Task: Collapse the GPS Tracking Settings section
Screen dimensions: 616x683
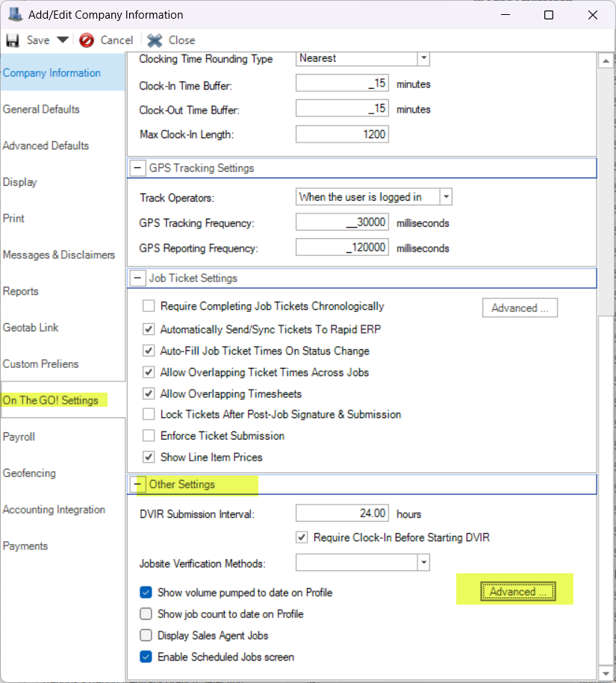Action: click(x=137, y=168)
